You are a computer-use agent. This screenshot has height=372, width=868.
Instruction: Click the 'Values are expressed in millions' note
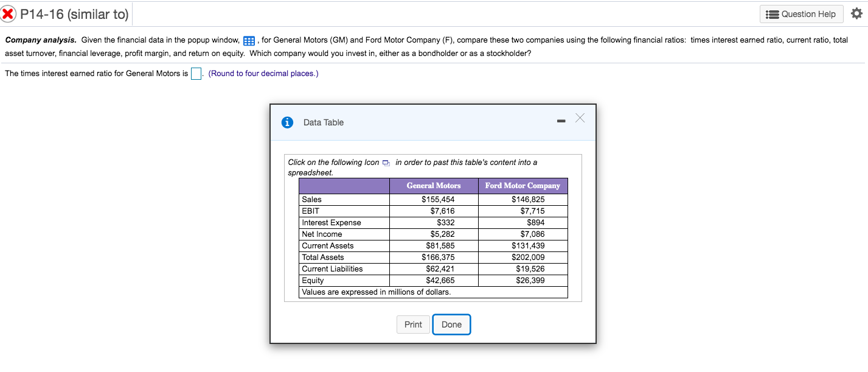(377, 292)
